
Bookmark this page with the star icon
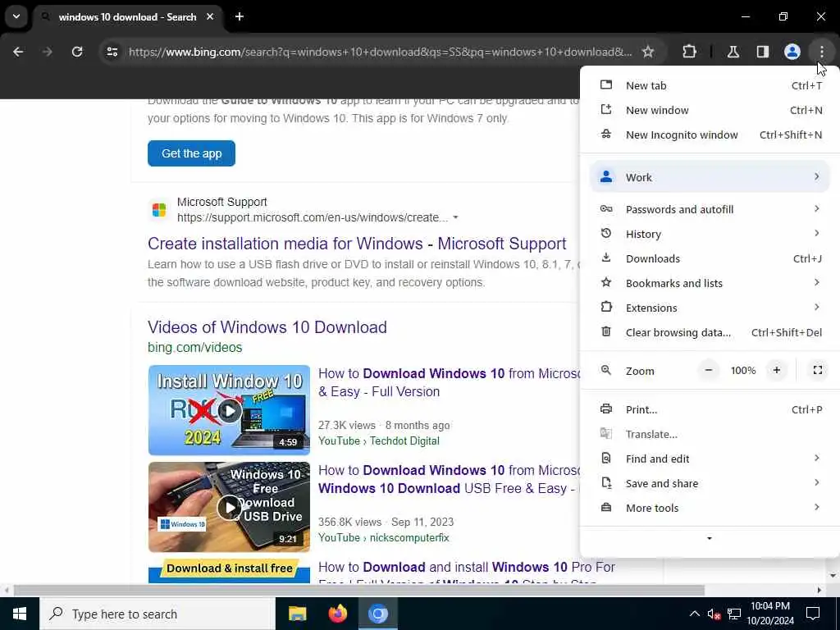point(648,52)
